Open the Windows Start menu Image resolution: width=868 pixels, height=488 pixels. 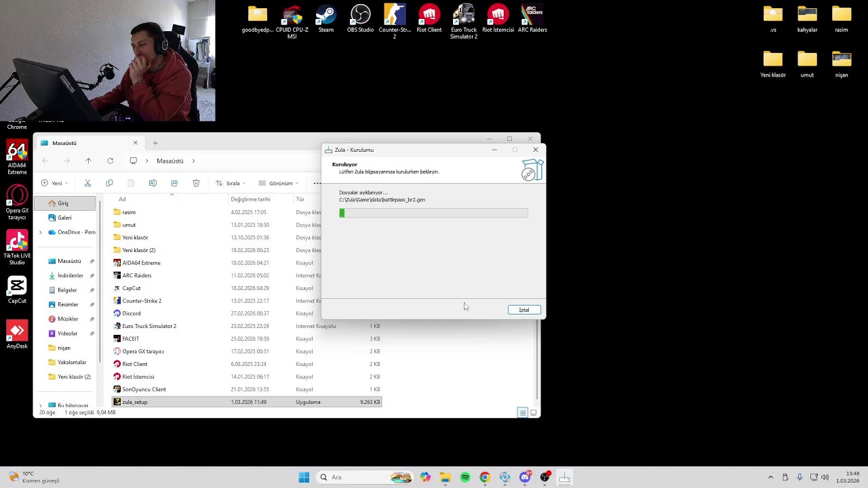[x=304, y=477]
